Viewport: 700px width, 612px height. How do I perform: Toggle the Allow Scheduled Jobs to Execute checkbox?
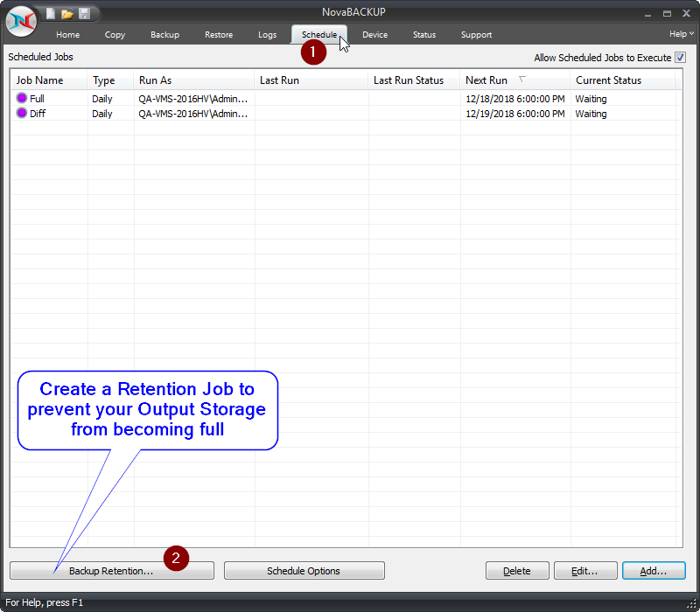pyautogui.click(x=680, y=58)
